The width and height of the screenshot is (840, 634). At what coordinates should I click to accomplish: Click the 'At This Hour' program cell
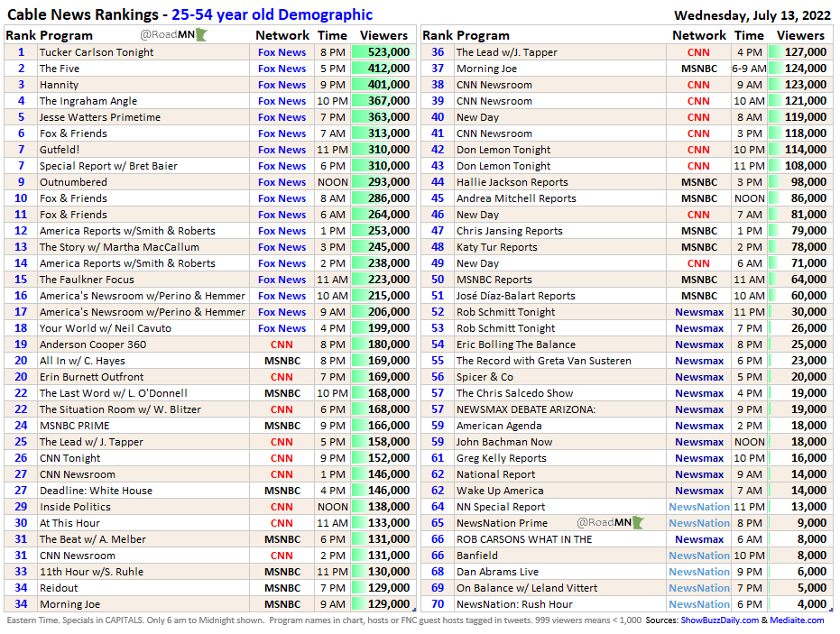click(143, 523)
